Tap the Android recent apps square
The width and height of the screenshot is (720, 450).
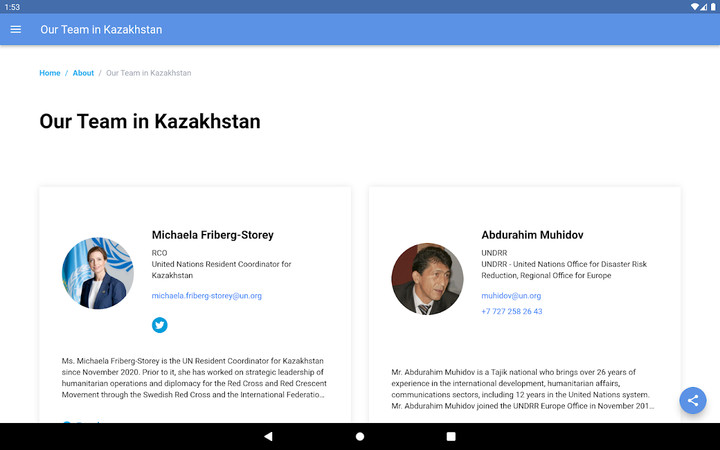point(451,436)
